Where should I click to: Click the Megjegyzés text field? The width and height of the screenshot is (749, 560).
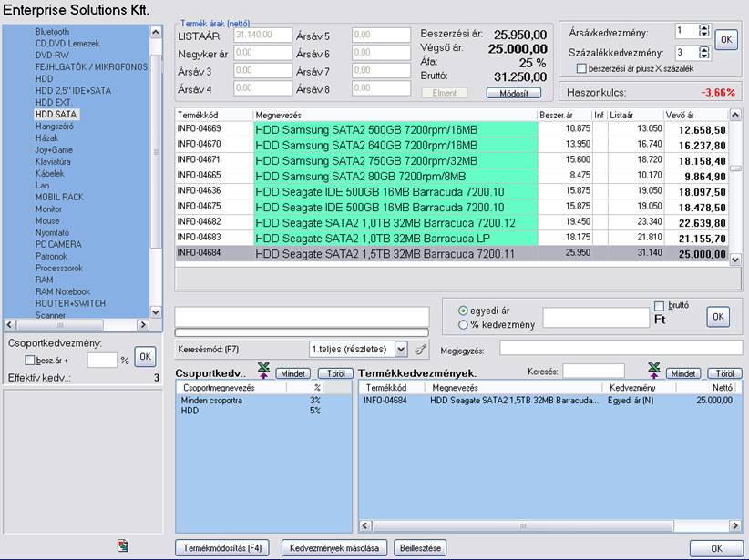pos(621,348)
